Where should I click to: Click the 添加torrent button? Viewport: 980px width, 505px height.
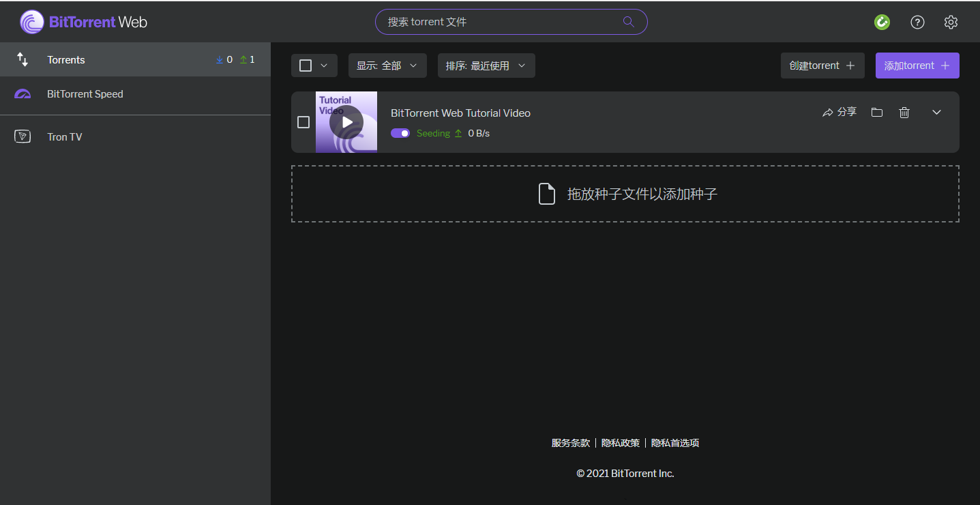pyautogui.click(x=917, y=66)
